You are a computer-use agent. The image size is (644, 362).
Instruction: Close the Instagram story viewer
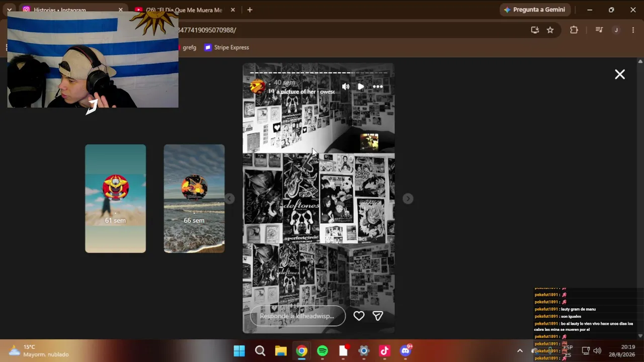coord(620,74)
